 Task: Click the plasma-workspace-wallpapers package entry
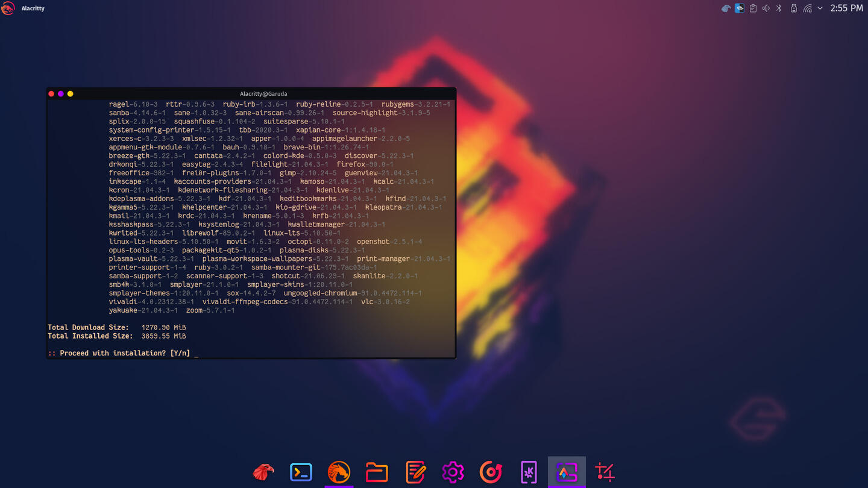275,258
